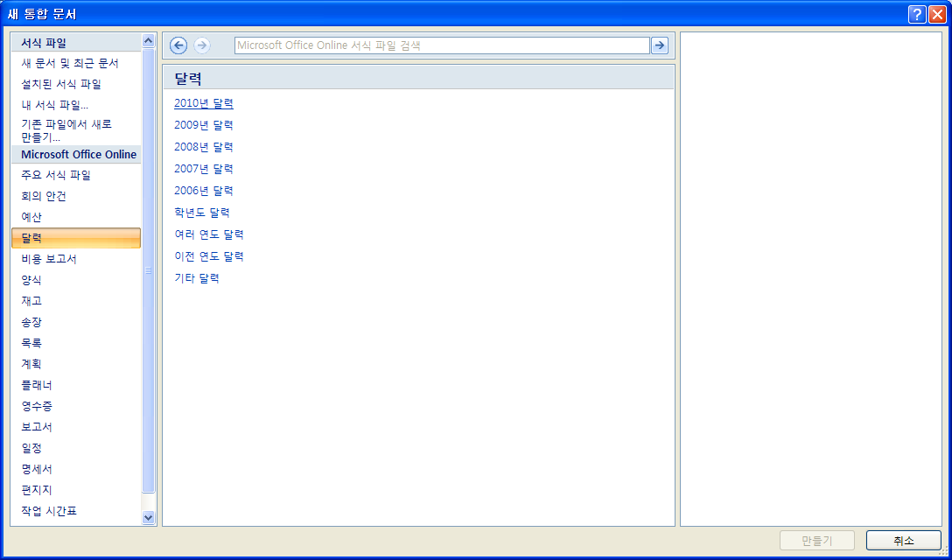Open 내 서식 파일... option

pos(76,105)
